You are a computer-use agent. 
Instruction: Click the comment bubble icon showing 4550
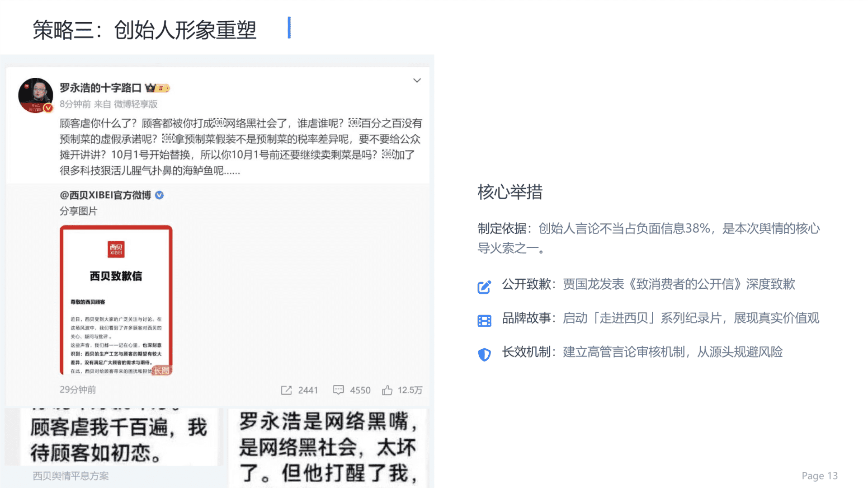click(x=338, y=390)
